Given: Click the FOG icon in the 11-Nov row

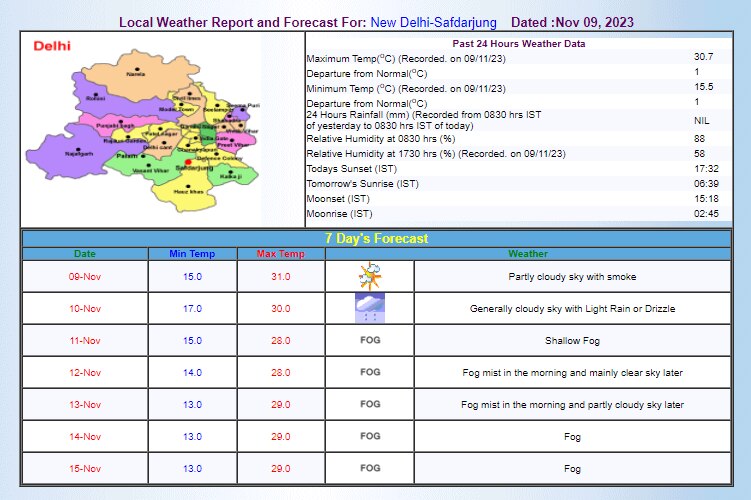Looking at the screenshot, I should coord(370,340).
